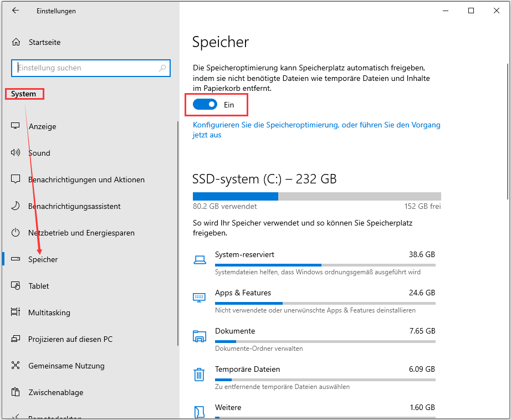The height and width of the screenshot is (420, 511).
Task: Click the SSD-system (C:) usage bar
Action: coord(317,196)
